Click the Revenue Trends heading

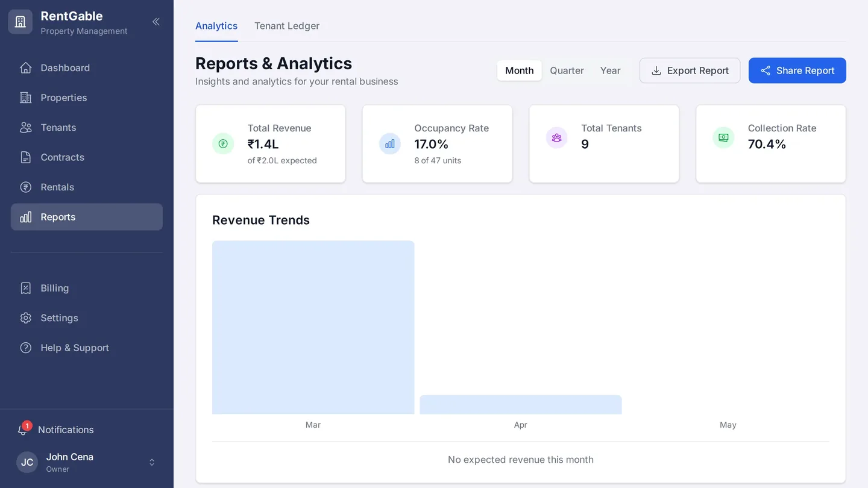click(x=261, y=220)
